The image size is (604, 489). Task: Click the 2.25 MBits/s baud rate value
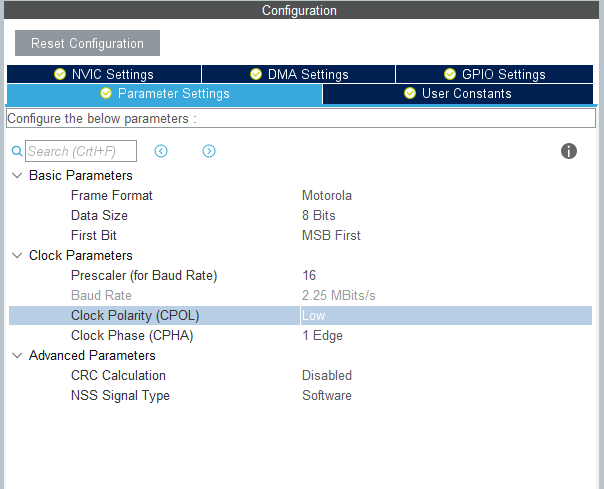[339, 296]
